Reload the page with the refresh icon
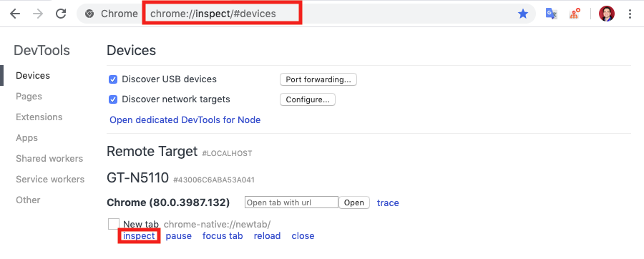This screenshot has height=259, width=644. pos(61,14)
